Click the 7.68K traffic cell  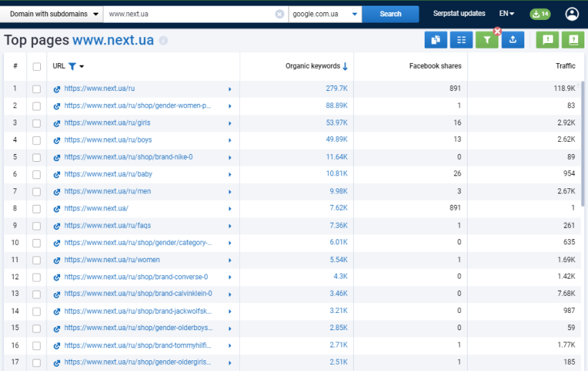566,294
